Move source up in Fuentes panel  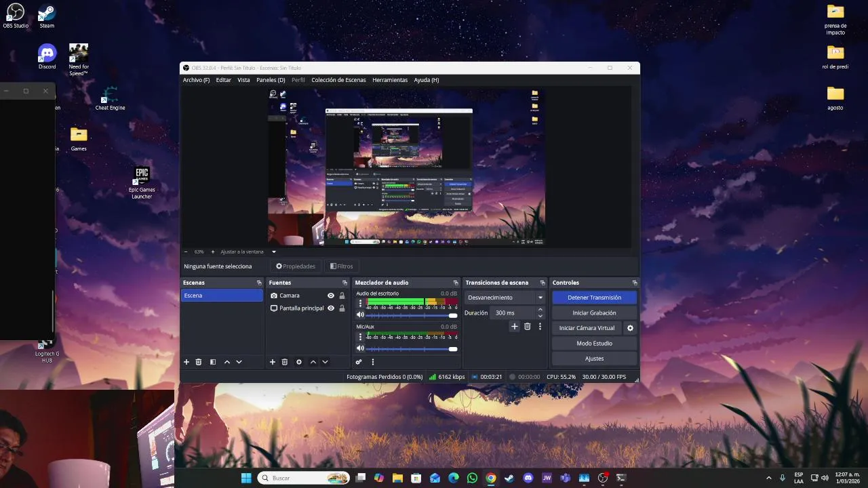313,362
